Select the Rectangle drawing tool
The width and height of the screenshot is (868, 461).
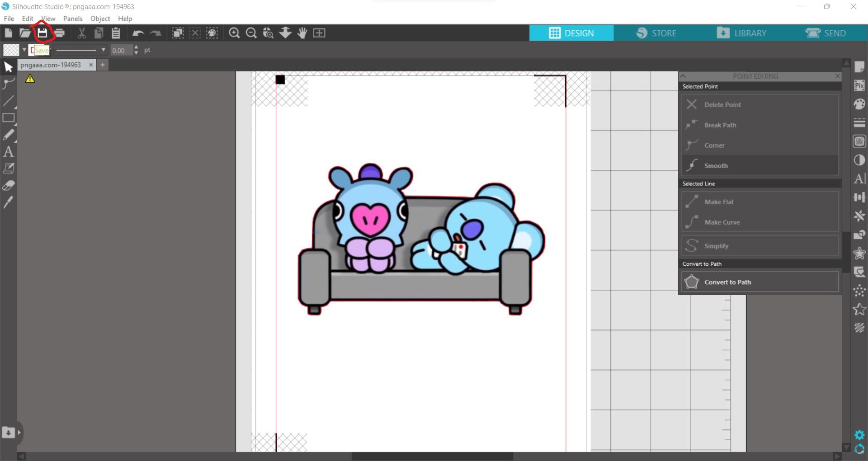tap(8, 118)
